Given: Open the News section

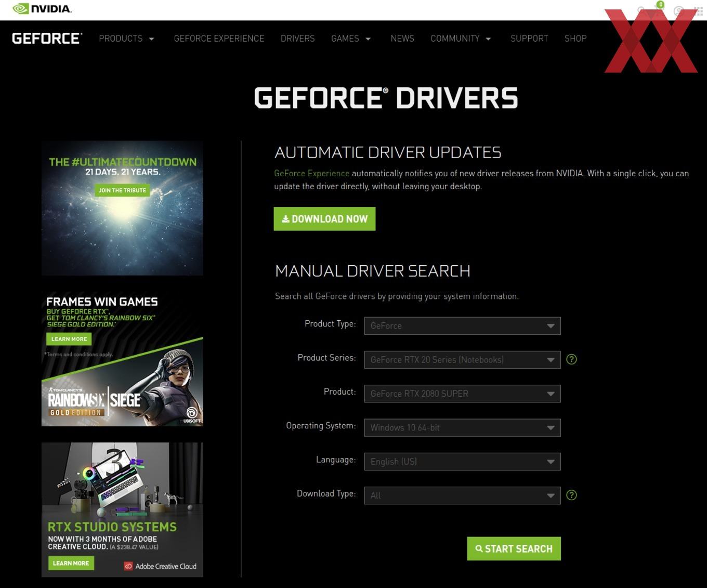Looking at the screenshot, I should pyautogui.click(x=402, y=38).
